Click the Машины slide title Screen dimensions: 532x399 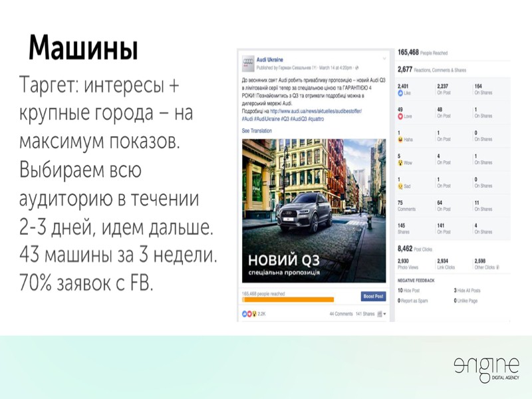pos(84,48)
